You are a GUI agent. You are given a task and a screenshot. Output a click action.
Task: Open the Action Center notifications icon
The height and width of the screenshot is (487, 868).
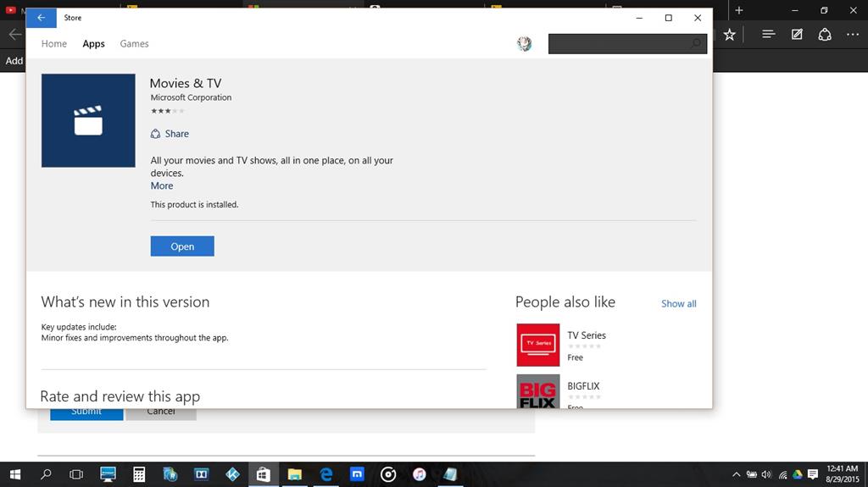813,474
